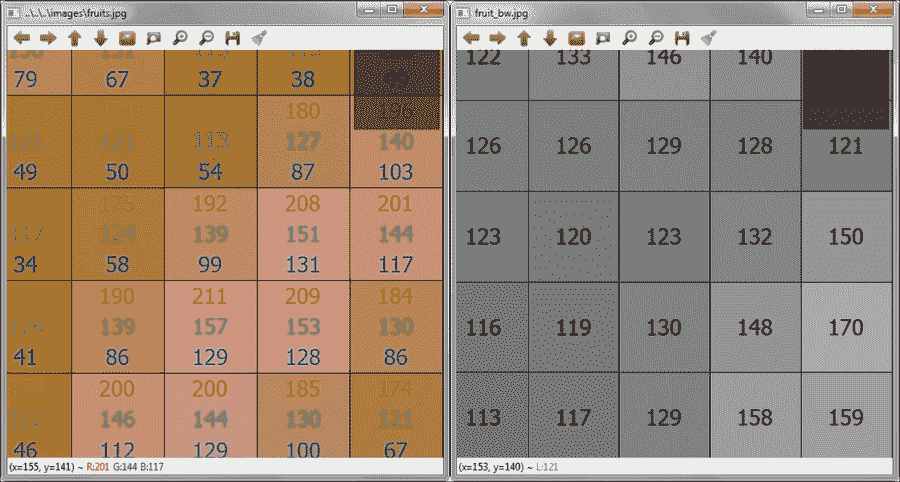Save fruit_bw.jpg using the floppy disk icon
Image resolution: width=900 pixels, height=482 pixels.
pos(683,38)
